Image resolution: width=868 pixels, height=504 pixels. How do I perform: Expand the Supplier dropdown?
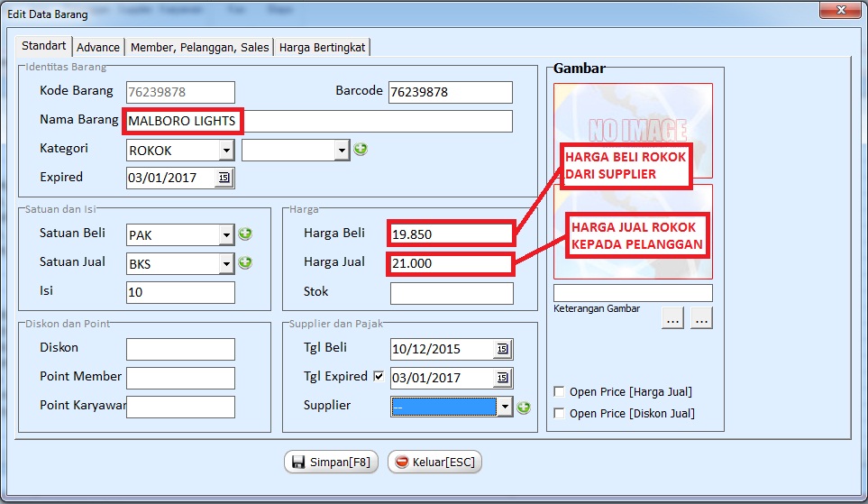(505, 408)
